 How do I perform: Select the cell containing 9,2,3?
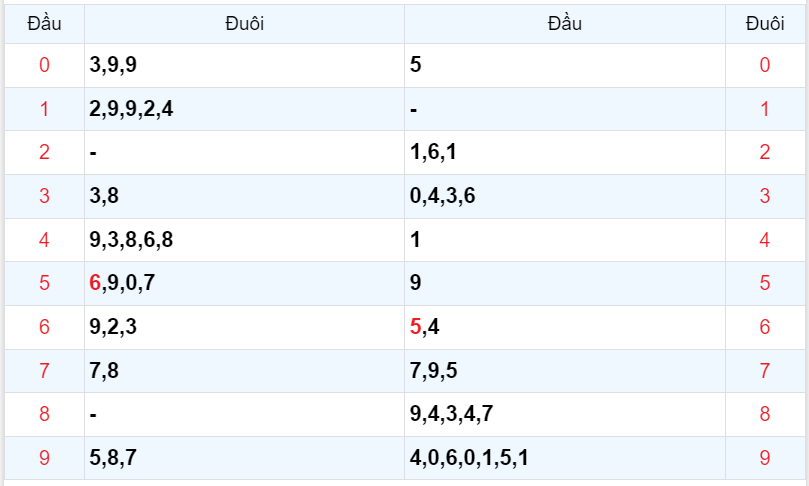(x=113, y=327)
